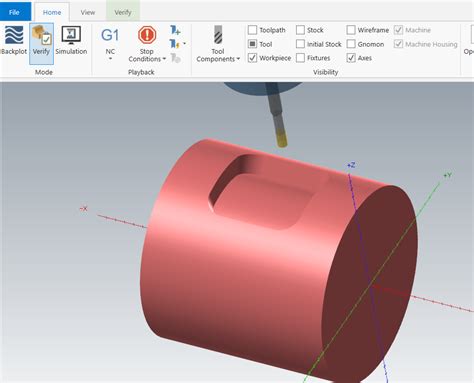
Task: Click the flat end face of workpiece
Action: pyautogui.click(x=370, y=283)
